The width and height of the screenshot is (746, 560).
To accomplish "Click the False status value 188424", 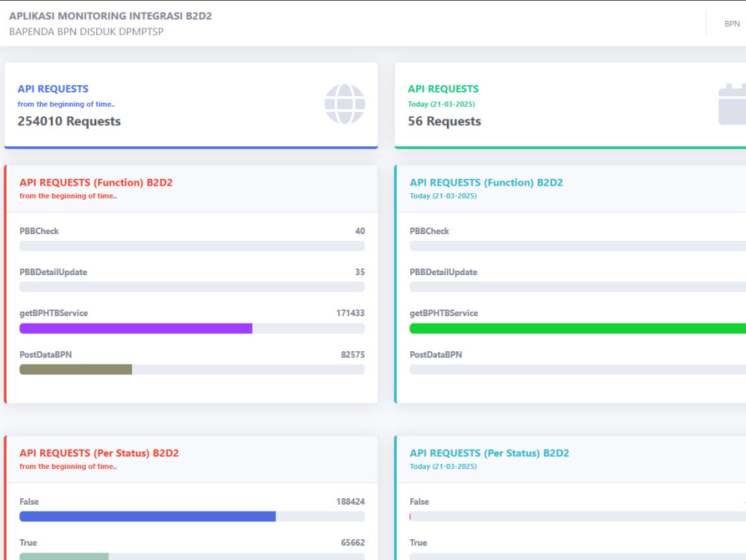I will [350, 502].
